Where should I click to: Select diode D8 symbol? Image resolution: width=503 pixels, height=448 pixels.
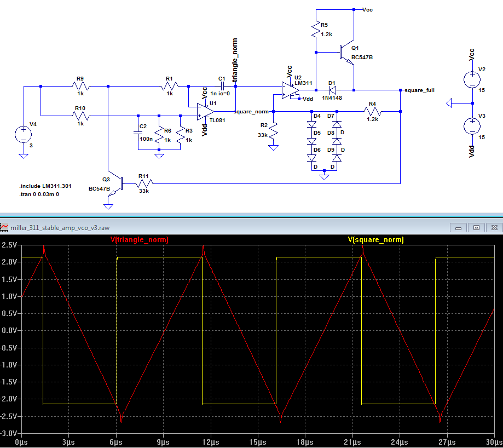point(337,141)
